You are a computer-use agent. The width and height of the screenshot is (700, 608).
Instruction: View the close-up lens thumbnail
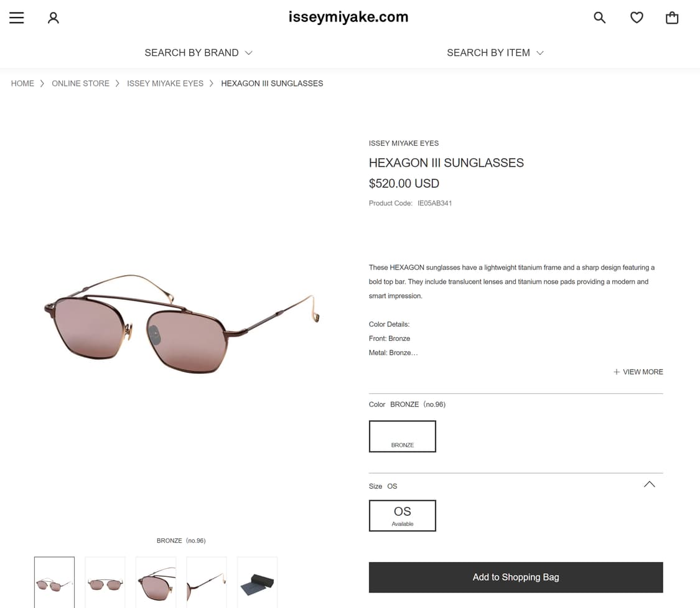click(x=156, y=582)
